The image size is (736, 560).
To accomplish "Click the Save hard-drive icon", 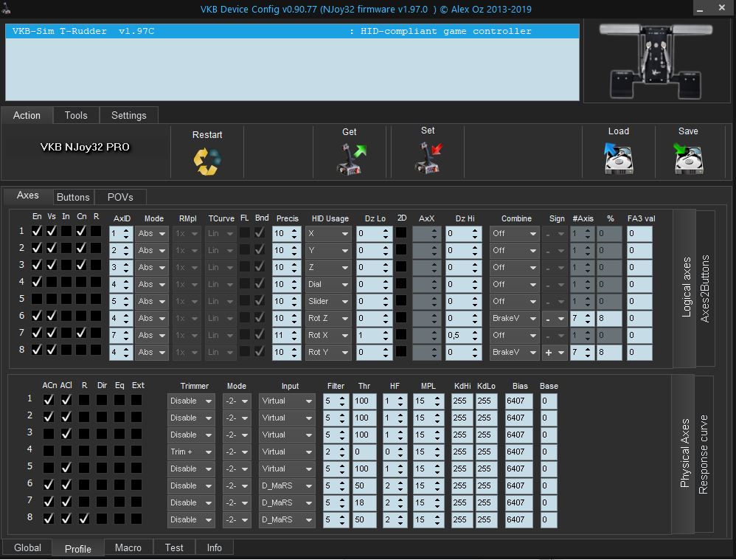I will [687, 159].
